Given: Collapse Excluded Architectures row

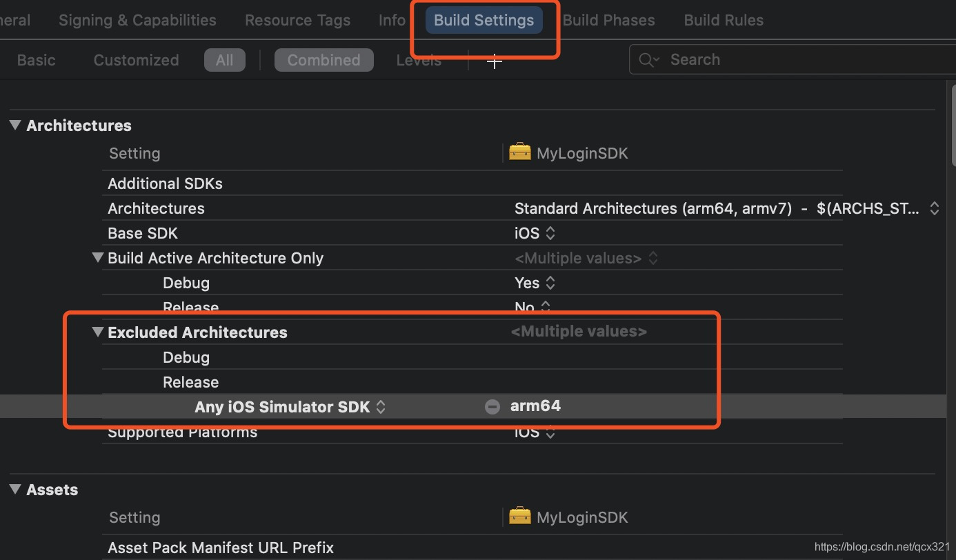Looking at the screenshot, I should (x=97, y=332).
